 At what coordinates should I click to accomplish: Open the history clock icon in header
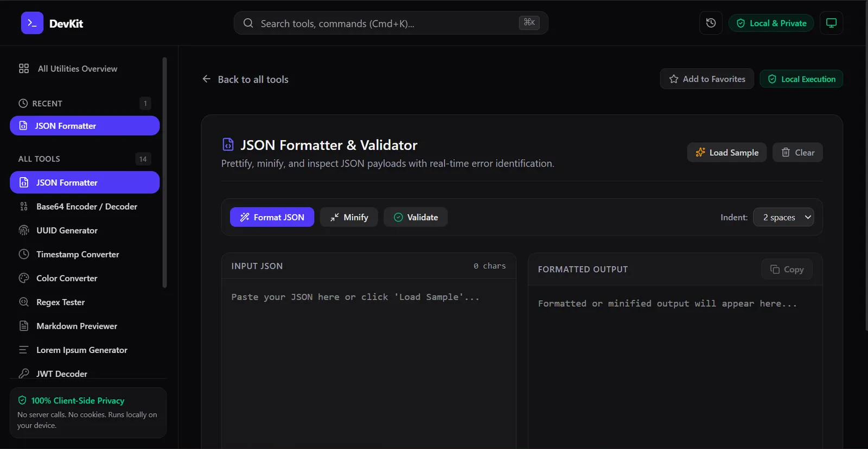(x=711, y=23)
